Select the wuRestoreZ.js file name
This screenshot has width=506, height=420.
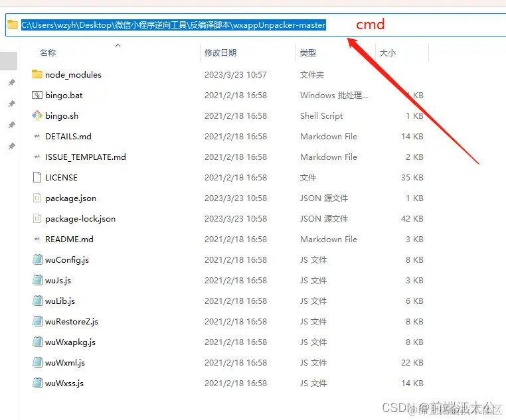click(x=72, y=322)
